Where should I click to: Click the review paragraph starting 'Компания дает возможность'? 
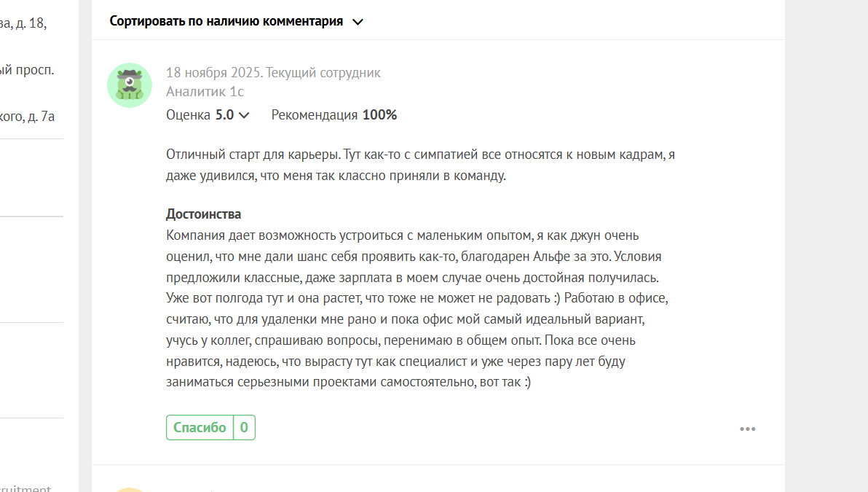coord(414,308)
